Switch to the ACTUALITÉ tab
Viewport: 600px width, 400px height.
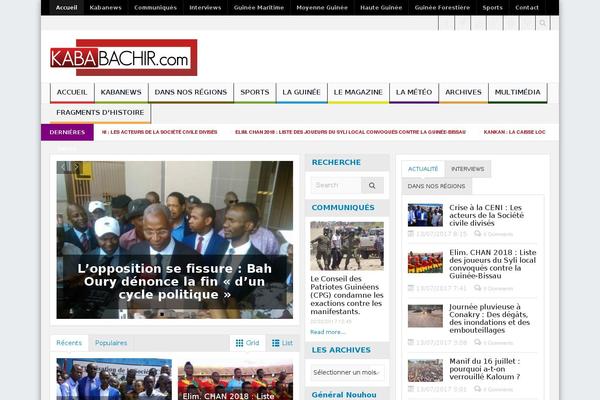[x=423, y=169]
